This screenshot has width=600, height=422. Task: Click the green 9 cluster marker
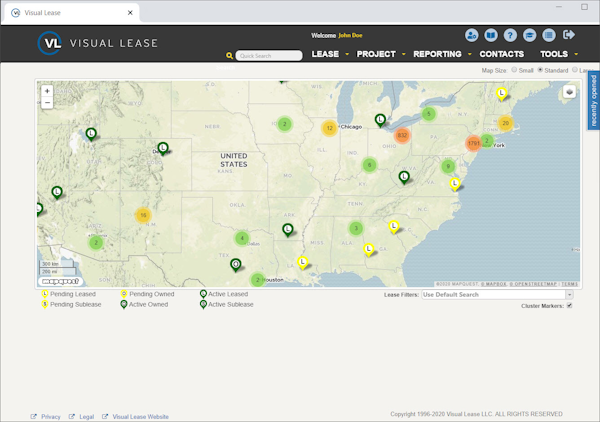[x=448, y=166]
